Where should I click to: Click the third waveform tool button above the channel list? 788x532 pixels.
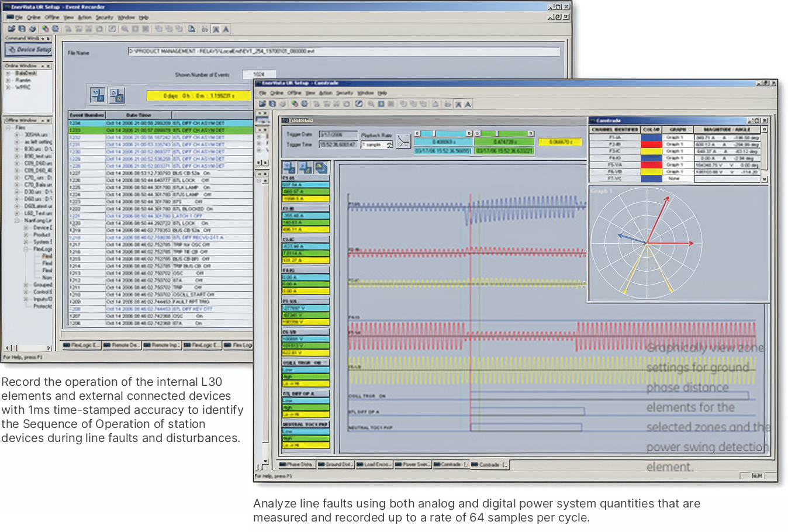click(x=321, y=168)
